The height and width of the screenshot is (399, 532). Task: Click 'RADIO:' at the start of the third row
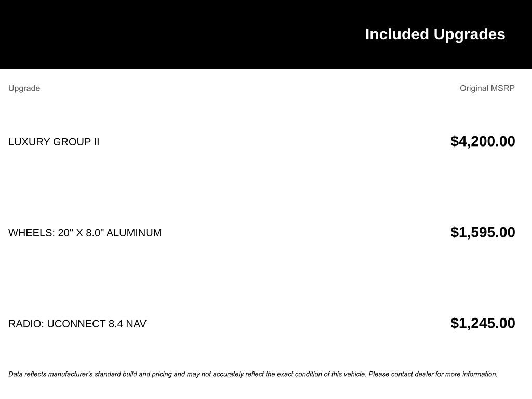point(26,324)
